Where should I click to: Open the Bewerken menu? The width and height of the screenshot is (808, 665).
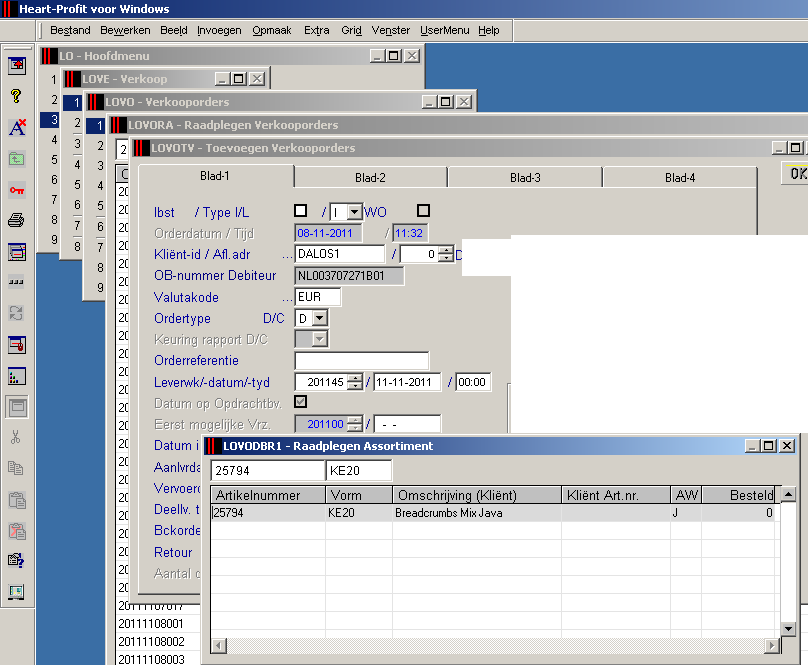(x=125, y=30)
